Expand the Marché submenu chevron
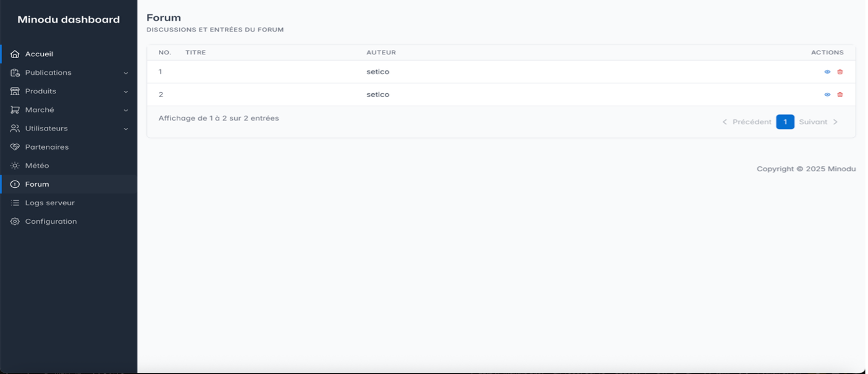868x374 pixels. coord(126,110)
